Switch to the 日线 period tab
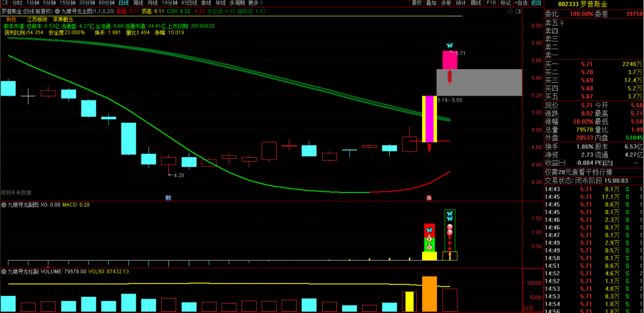 click(x=123, y=3)
